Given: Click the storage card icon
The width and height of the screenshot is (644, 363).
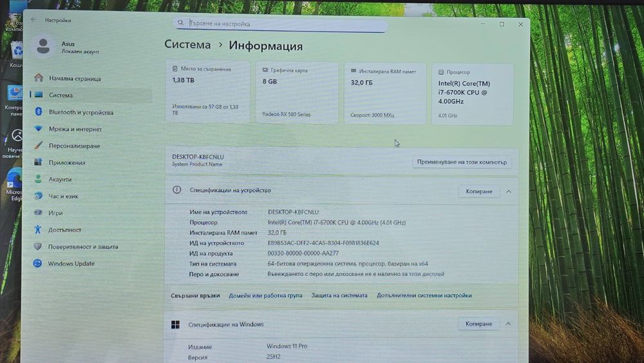Looking at the screenshot, I should [x=175, y=68].
